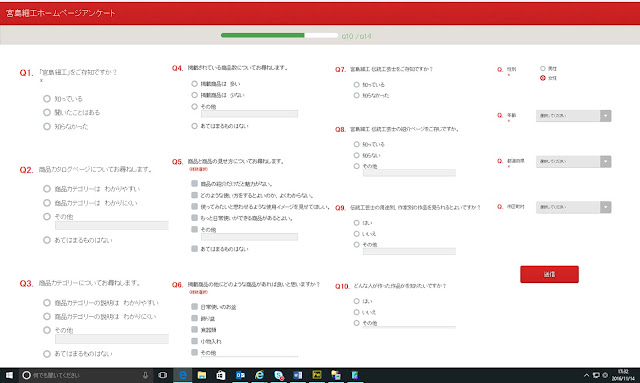Check Q6 飾り盆 checkbox

coord(195,318)
